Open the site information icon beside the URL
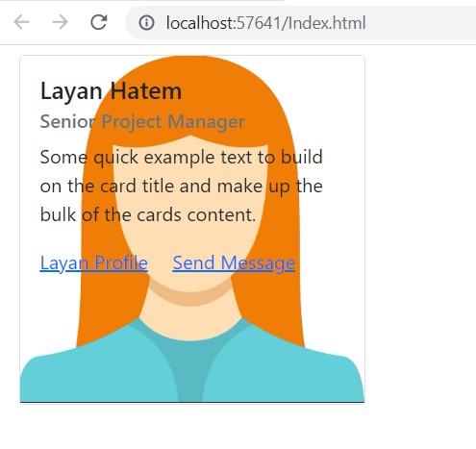This screenshot has width=476, height=449. coord(146,23)
